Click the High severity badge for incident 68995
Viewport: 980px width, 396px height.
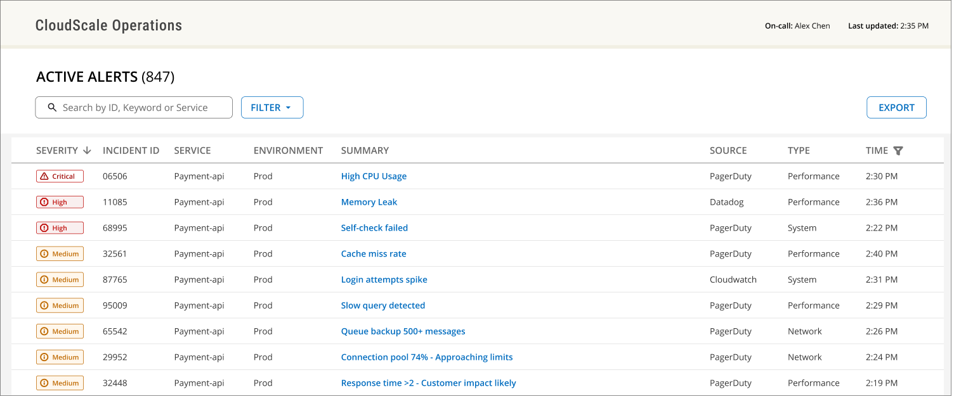coord(60,228)
